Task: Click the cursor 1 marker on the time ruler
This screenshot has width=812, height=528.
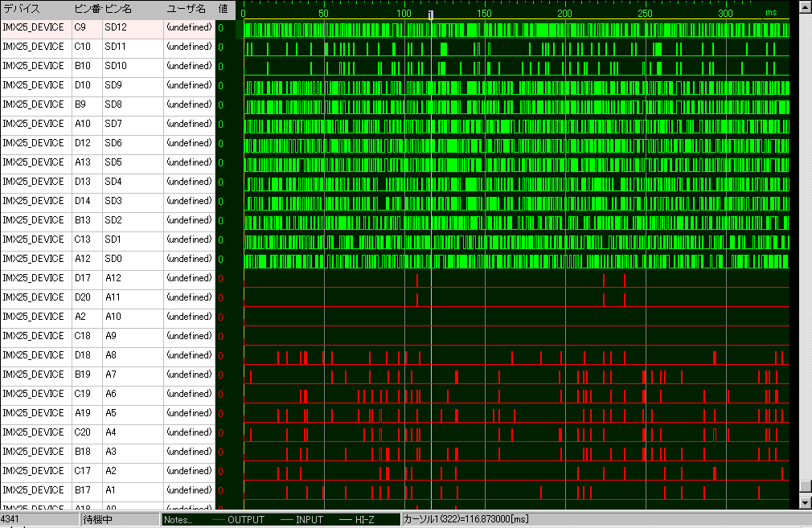Action: (432, 14)
